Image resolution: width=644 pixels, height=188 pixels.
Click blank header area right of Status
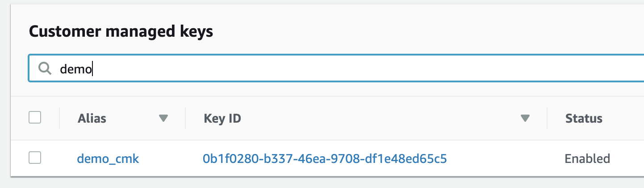coord(625,118)
